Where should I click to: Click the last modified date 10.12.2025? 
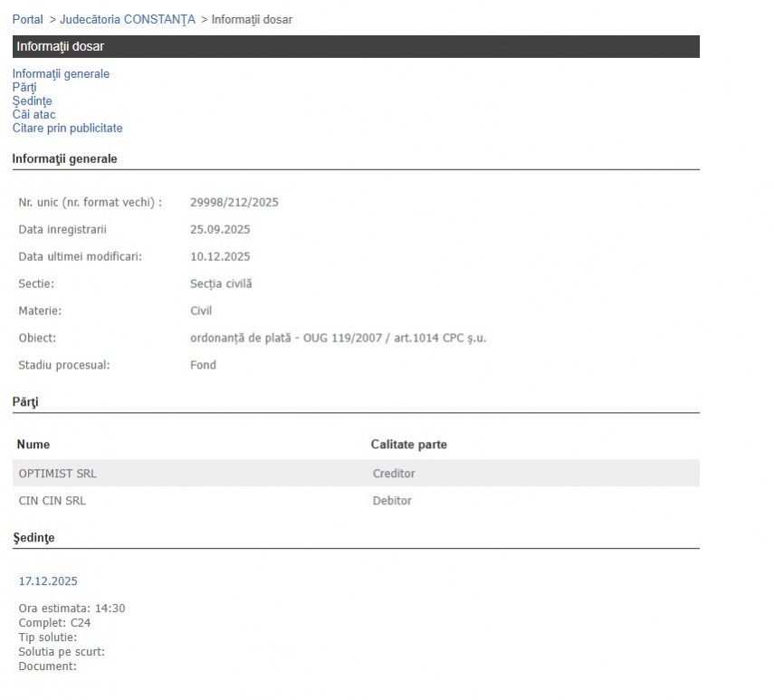220,256
